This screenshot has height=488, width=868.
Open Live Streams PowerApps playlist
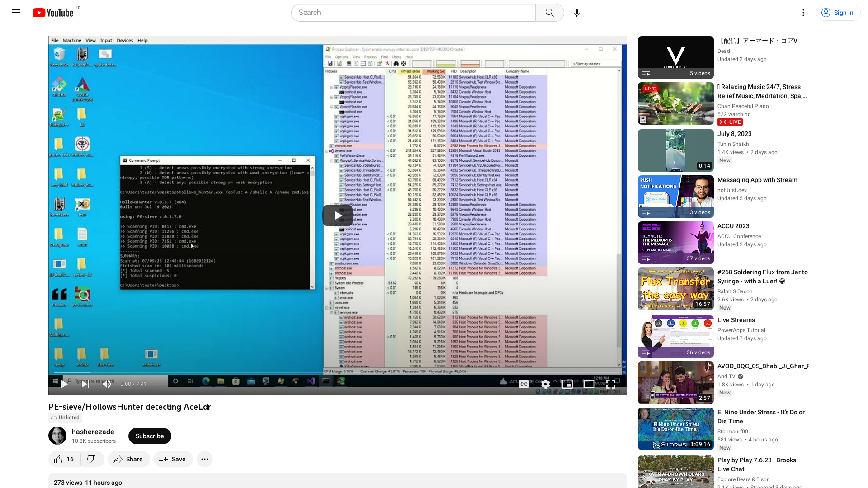(675, 337)
